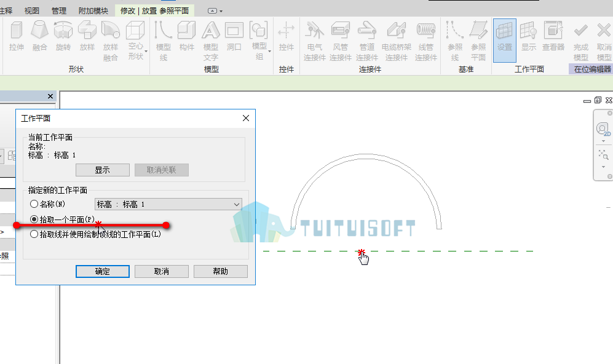This screenshot has width=613, height=364.
Task: Open the 查看器 (Viewer) tool
Action: 553,36
